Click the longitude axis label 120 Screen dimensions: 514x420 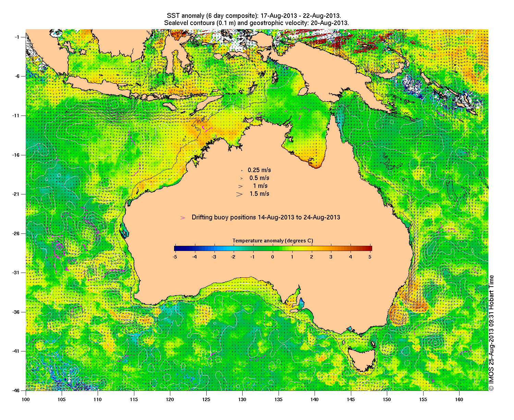coord(170,399)
